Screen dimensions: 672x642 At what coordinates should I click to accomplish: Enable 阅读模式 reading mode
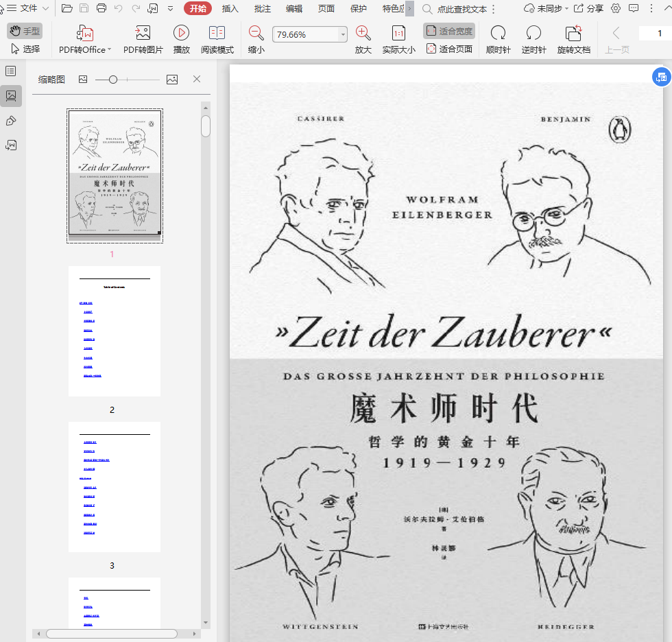point(217,39)
